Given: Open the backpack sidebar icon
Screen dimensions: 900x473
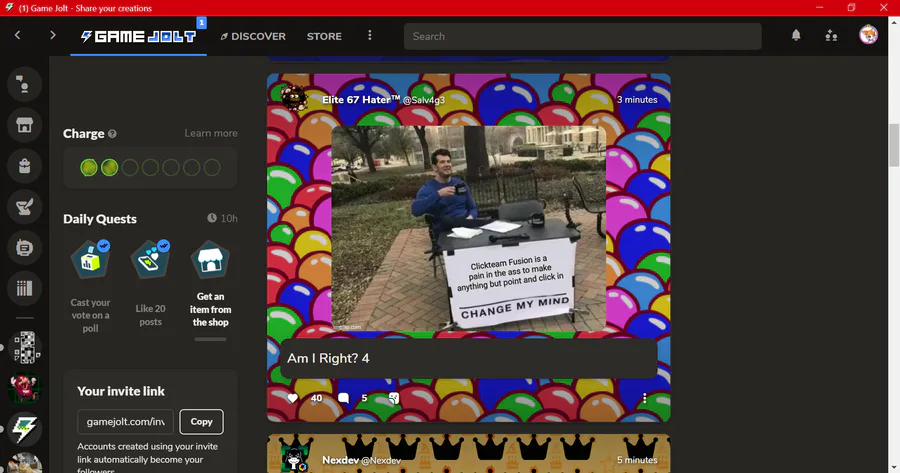Looking at the screenshot, I should pyautogui.click(x=24, y=166).
